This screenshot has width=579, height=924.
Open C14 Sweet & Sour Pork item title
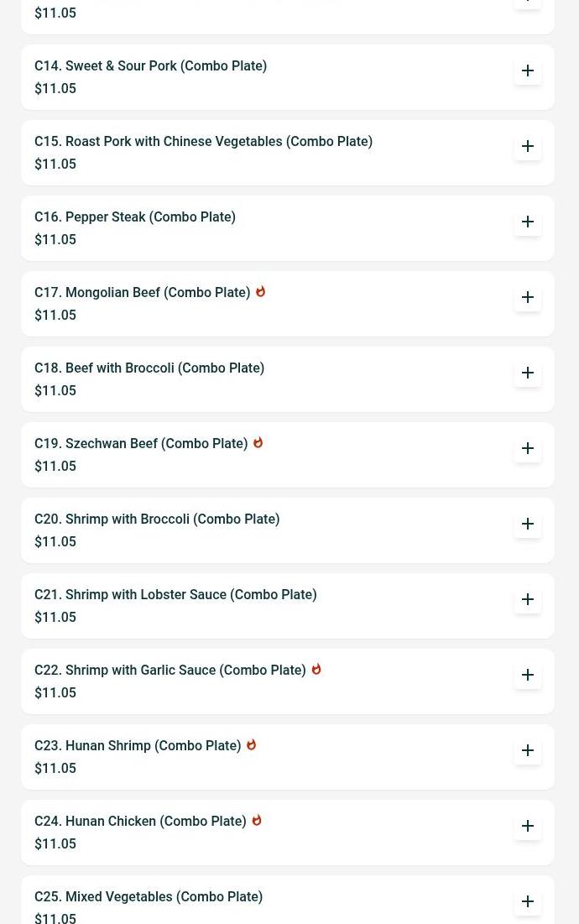click(150, 66)
